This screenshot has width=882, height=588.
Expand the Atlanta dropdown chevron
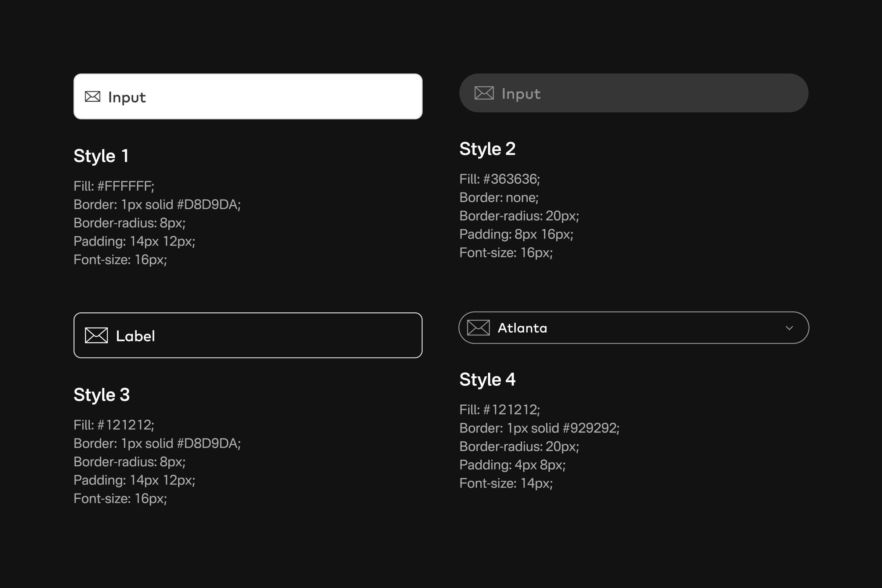tap(789, 328)
